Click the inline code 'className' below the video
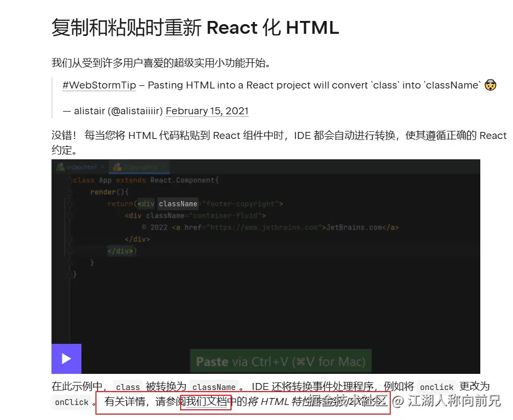 [214, 387]
